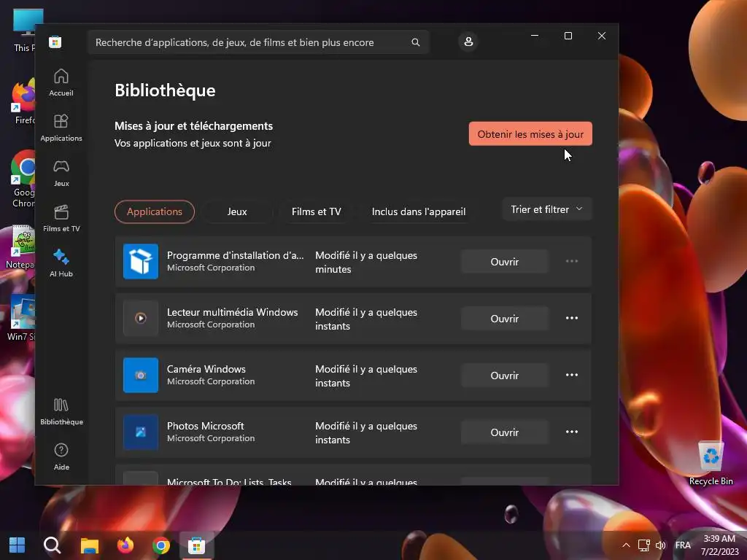
Task: Click the Lecteur multimédia Windows title text
Action: pyautogui.click(x=232, y=312)
